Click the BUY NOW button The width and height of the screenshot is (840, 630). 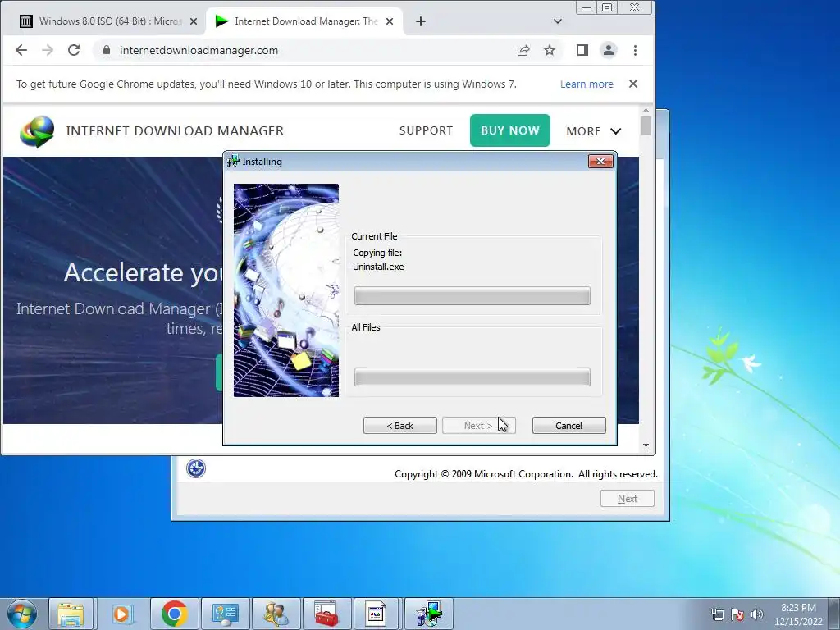coord(510,130)
